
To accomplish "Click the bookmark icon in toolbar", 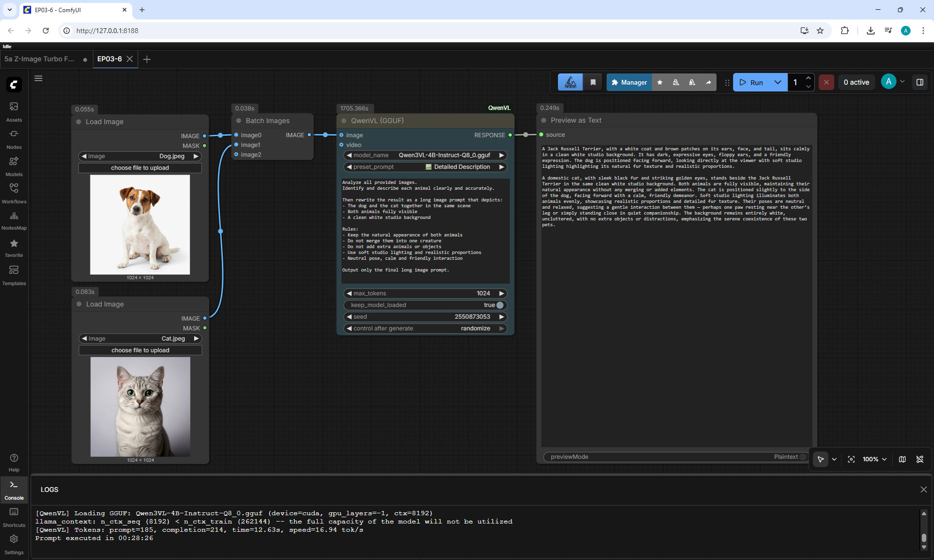I will coord(593,82).
